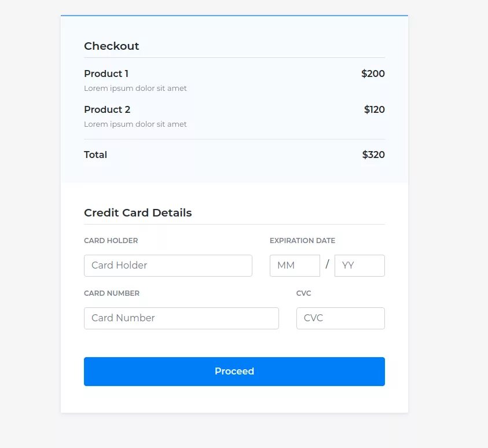The image size is (488, 448).
Task: Select the YY expiration year field
Action: tap(359, 266)
